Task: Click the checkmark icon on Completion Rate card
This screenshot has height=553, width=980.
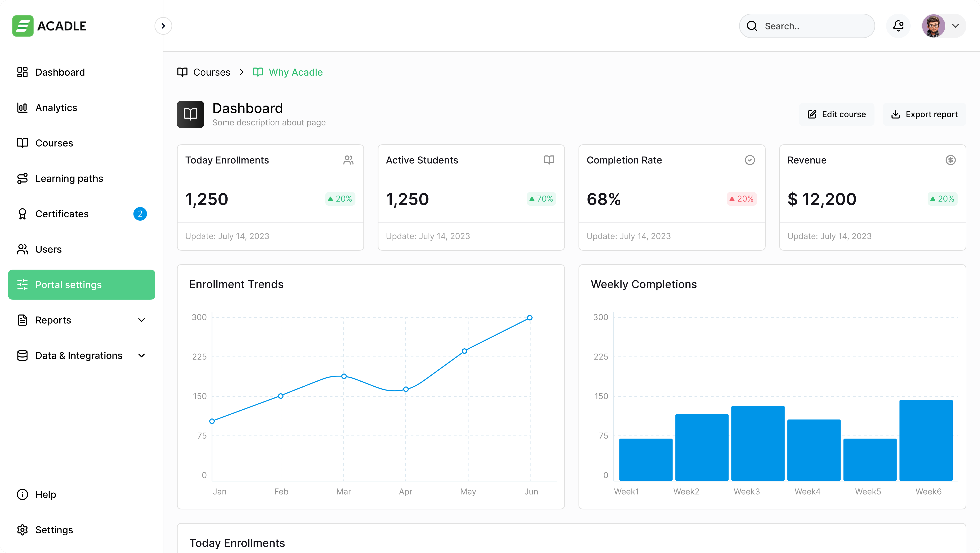Action: (x=749, y=160)
